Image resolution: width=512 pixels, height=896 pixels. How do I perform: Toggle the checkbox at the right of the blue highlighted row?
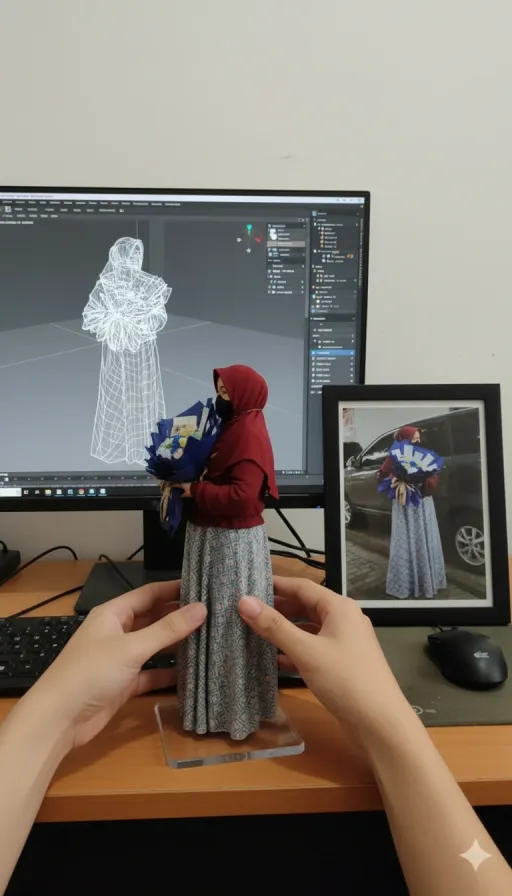[x=351, y=353]
